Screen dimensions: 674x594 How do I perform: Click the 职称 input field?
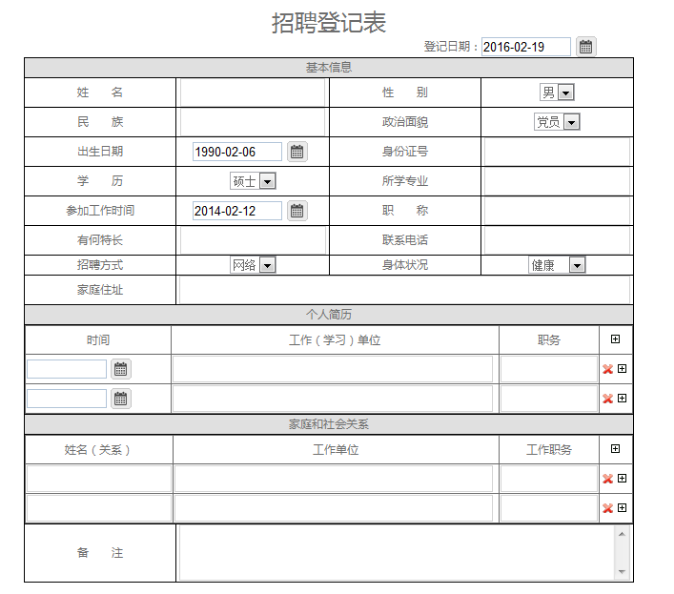tap(557, 211)
